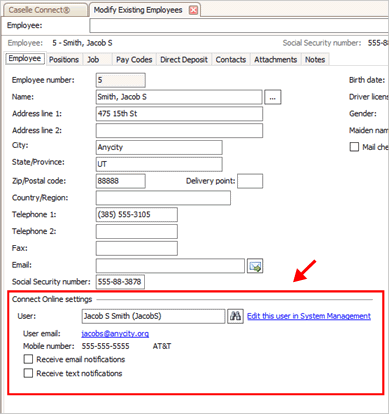The width and height of the screenshot is (389, 414).
Task: Click the Connect Online User field
Action: click(x=153, y=316)
